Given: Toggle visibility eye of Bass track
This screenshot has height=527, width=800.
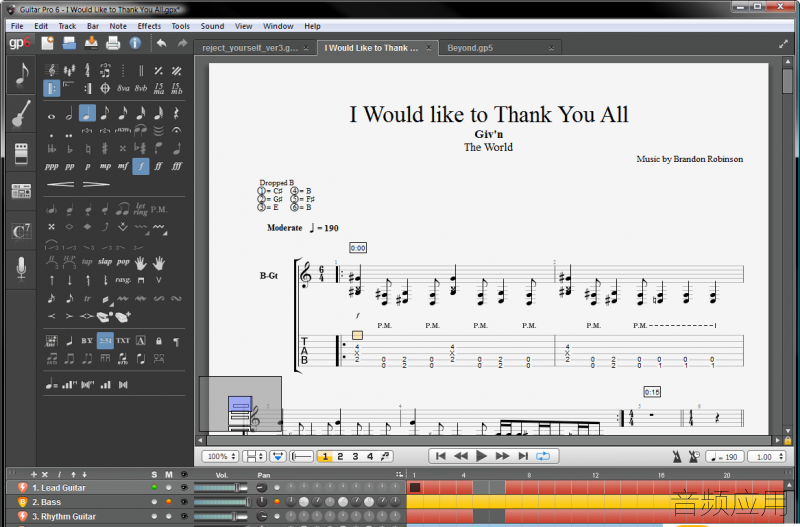Looking at the screenshot, I should [x=184, y=502].
